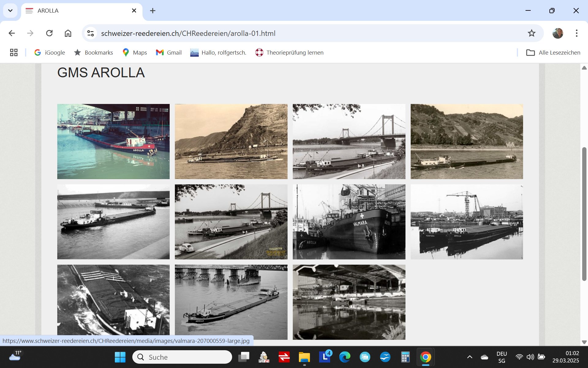Show hidden system tray icons

[469, 357]
